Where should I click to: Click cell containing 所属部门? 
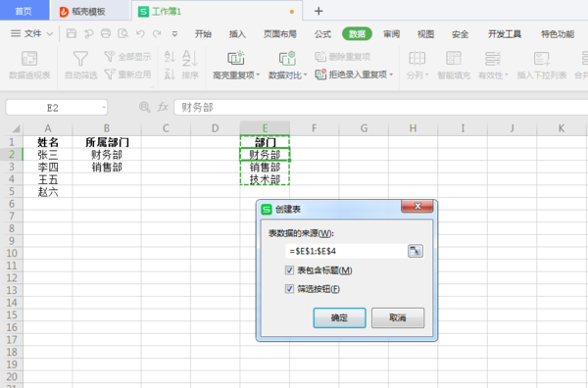107,142
